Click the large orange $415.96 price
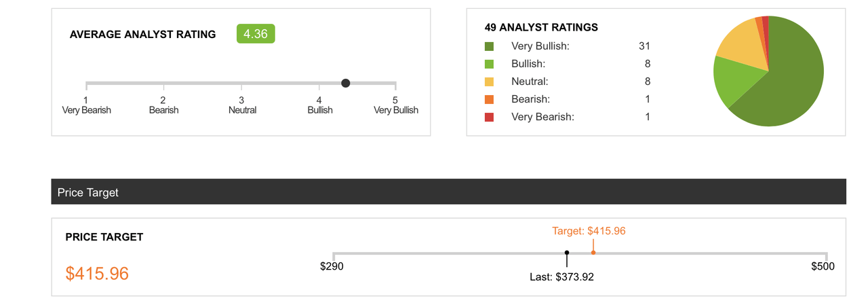The image size is (868, 307). 97,273
